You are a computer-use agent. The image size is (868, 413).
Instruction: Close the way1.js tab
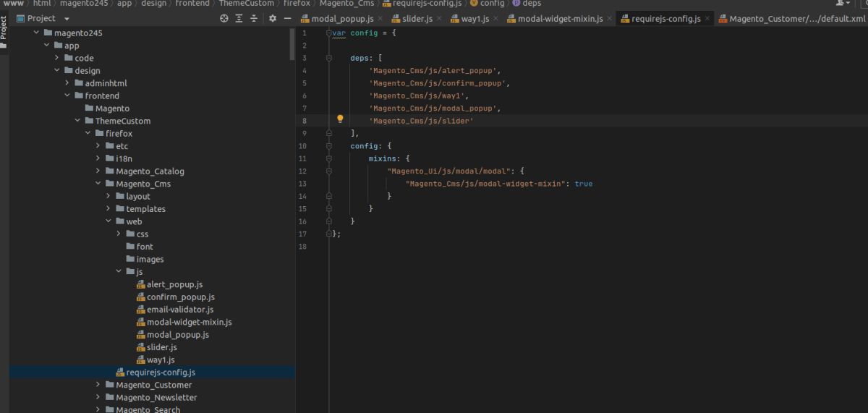click(x=495, y=19)
